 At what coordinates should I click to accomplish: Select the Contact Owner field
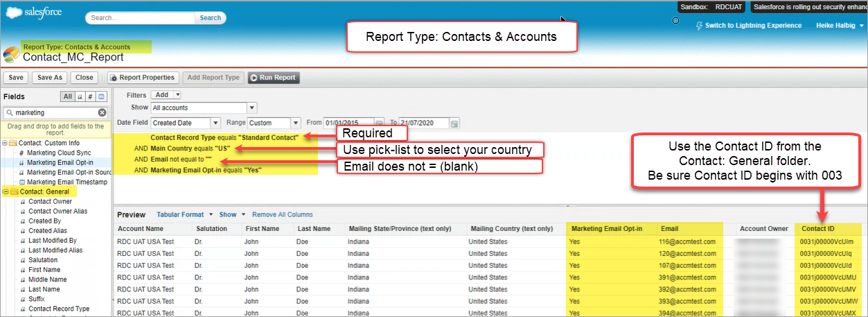click(x=50, y=201)
